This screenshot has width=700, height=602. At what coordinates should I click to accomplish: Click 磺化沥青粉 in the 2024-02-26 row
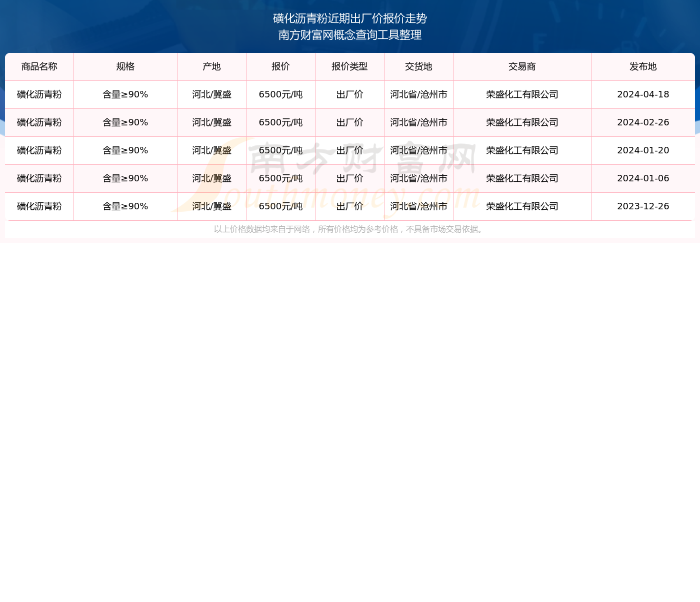(x=39, y=122)
